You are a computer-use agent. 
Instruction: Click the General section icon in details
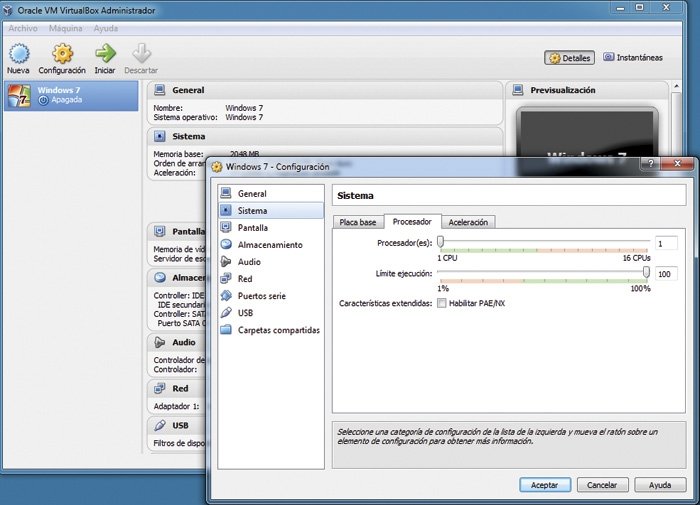coord(159,90)
